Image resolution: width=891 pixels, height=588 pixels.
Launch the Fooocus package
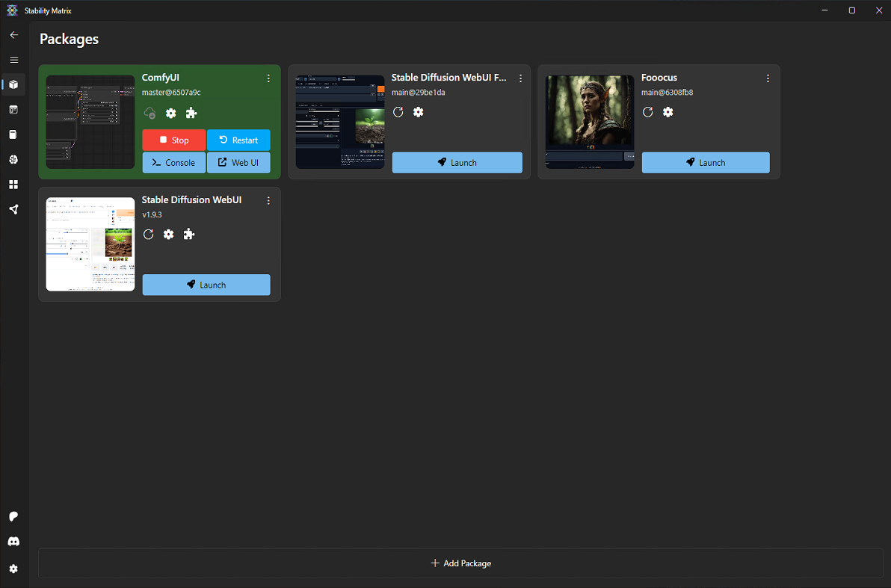pyautogui.click(x=706, y=162)
